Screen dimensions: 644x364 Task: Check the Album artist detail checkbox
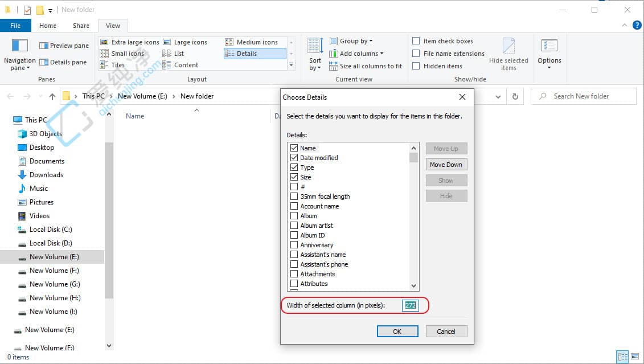(x=294, y=226)
